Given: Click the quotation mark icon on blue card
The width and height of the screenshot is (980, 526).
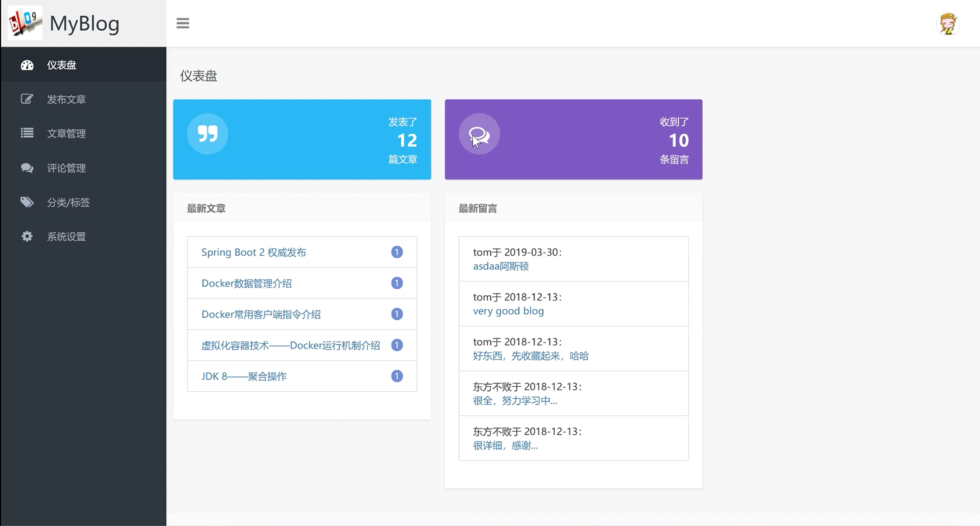Looking at the screenshot, I should [x=207, y=134].
